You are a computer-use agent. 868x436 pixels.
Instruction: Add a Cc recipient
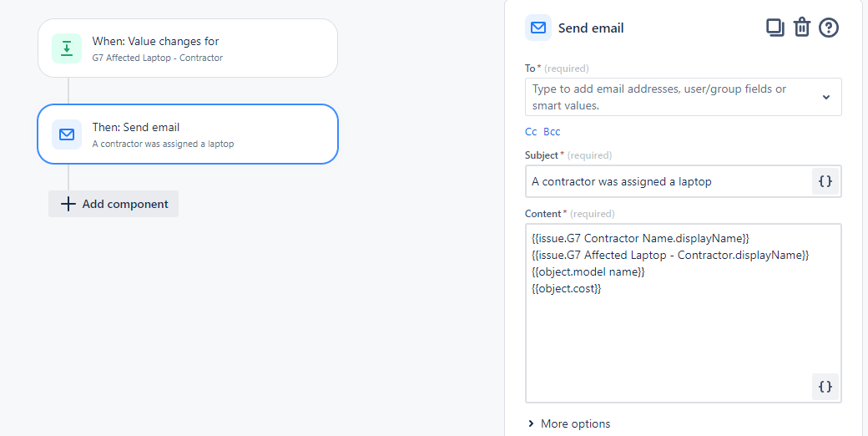coord(531,132)
